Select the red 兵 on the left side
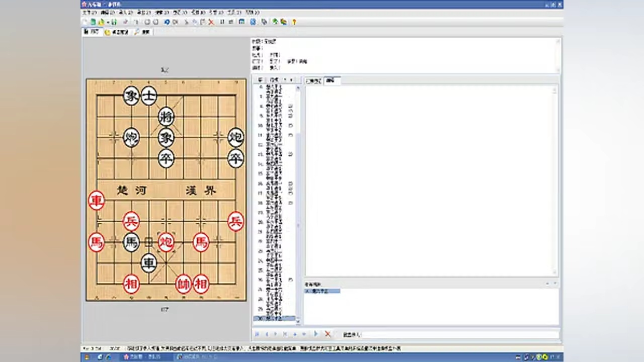 click(x=131, y=221)
